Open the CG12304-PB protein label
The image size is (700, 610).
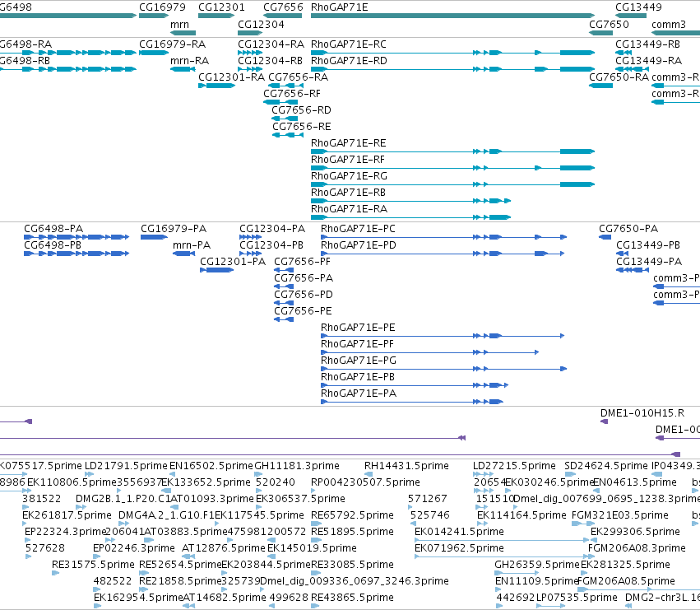271,245
